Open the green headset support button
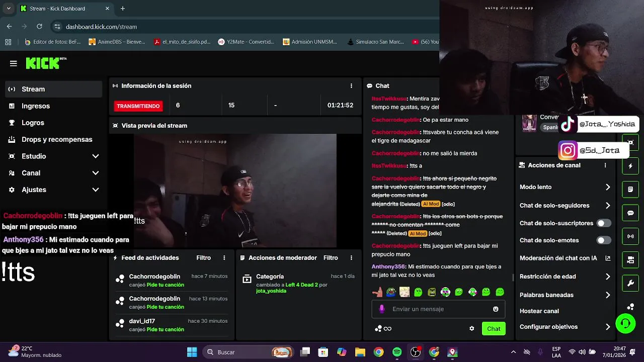 625,323
